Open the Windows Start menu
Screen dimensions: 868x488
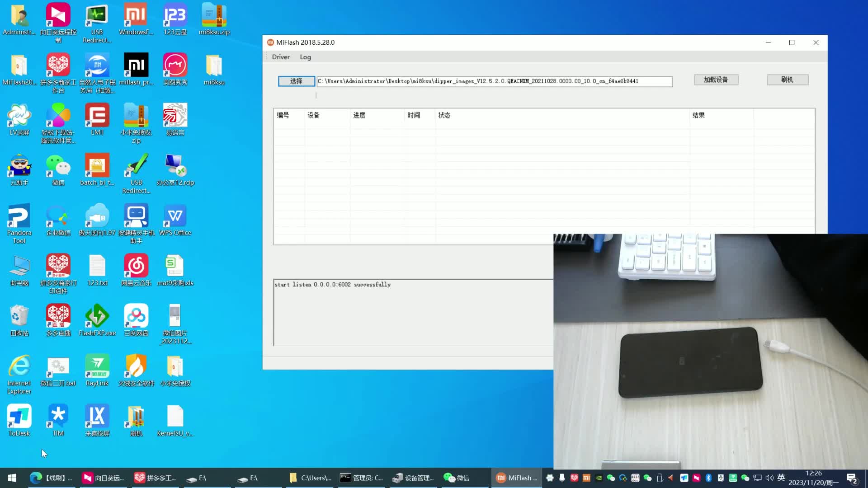[12, 478]
